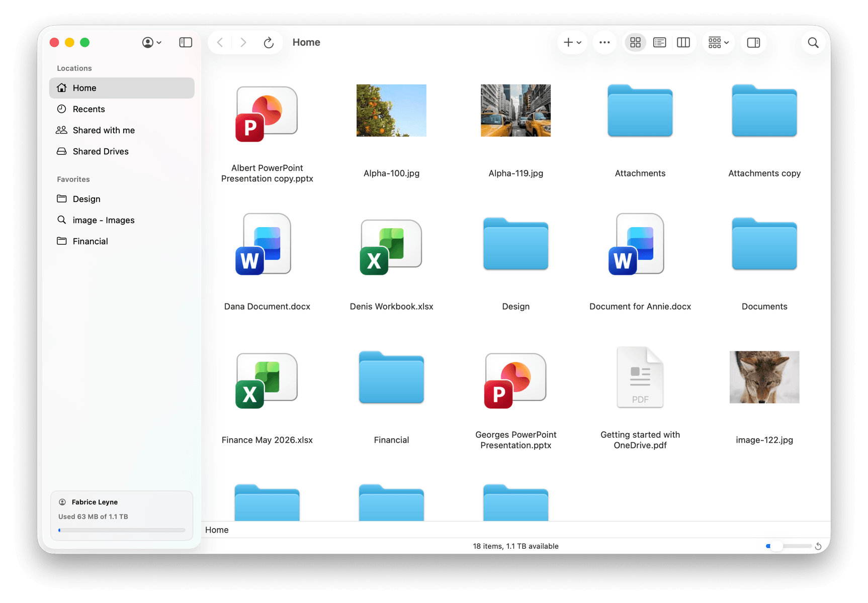Viewport: 868px width, 603px height.
Task: Select Albert PowerPoint Presentation copy.pptx icon
Action: [267, 114]
